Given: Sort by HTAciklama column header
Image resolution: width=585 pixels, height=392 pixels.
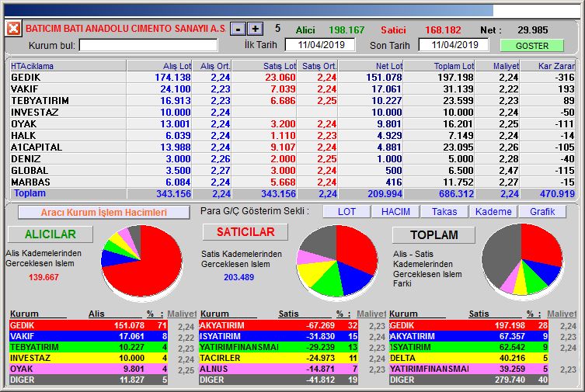Looking at the screenshot, I should [x=68, y=66].
